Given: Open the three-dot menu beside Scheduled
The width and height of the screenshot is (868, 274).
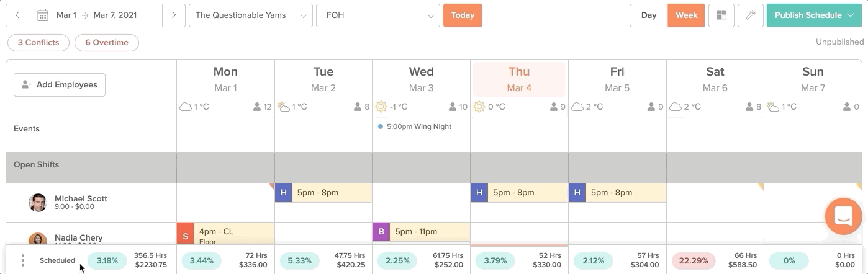Looking at the screenshot, I should coord(23,260).
